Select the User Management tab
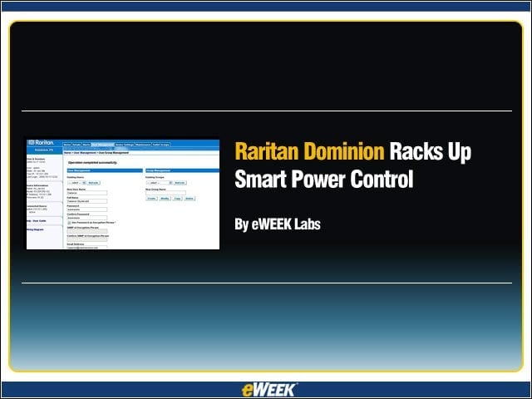The image size is (532, 399). tap(102, 145)
